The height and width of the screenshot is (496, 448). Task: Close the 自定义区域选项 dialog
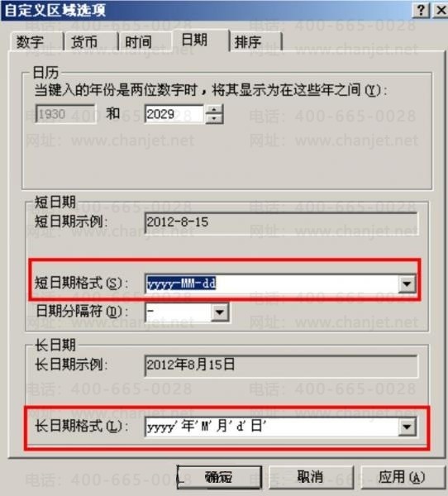click(x=441, y=11)
